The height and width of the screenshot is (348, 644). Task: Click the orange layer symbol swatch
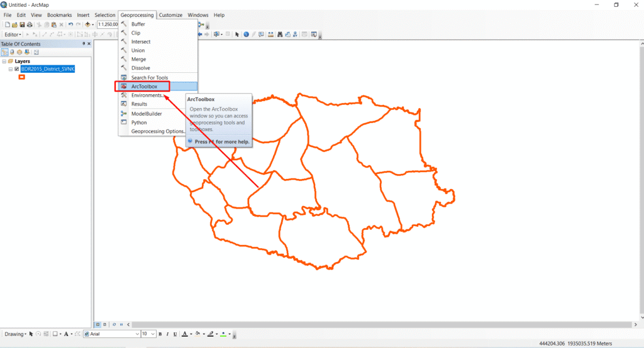(x=22, y=77)
